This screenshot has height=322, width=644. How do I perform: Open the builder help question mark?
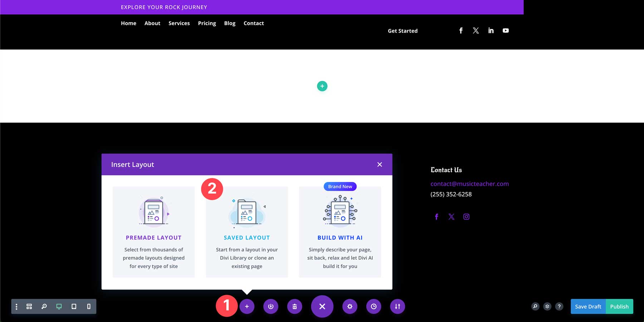point(559,306)
